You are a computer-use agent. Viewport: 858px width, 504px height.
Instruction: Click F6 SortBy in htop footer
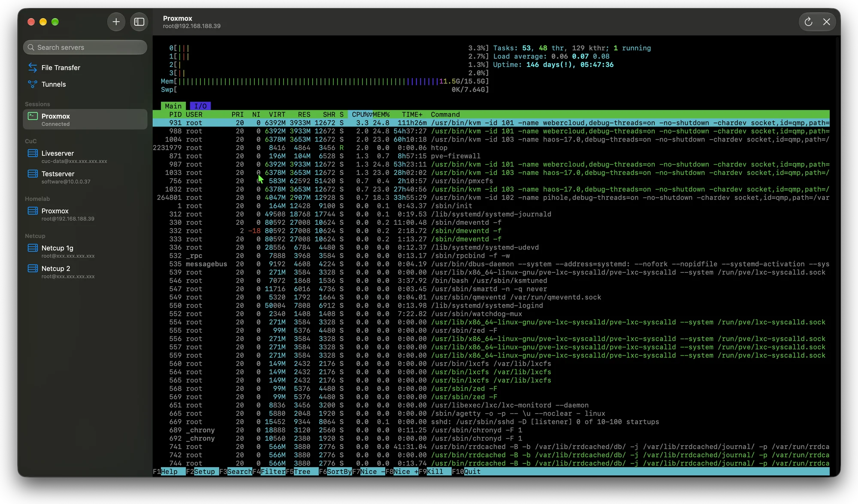tap(335, 472)
